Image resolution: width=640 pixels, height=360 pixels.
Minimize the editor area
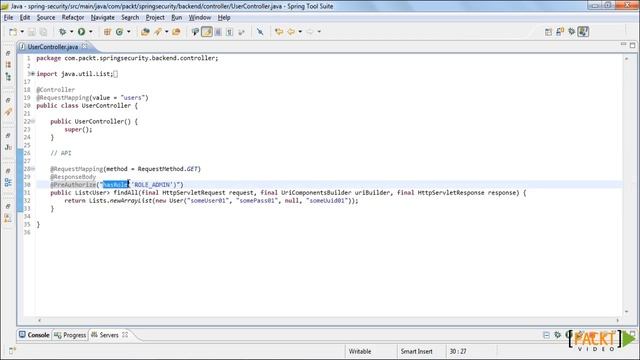tap(623, 44)
